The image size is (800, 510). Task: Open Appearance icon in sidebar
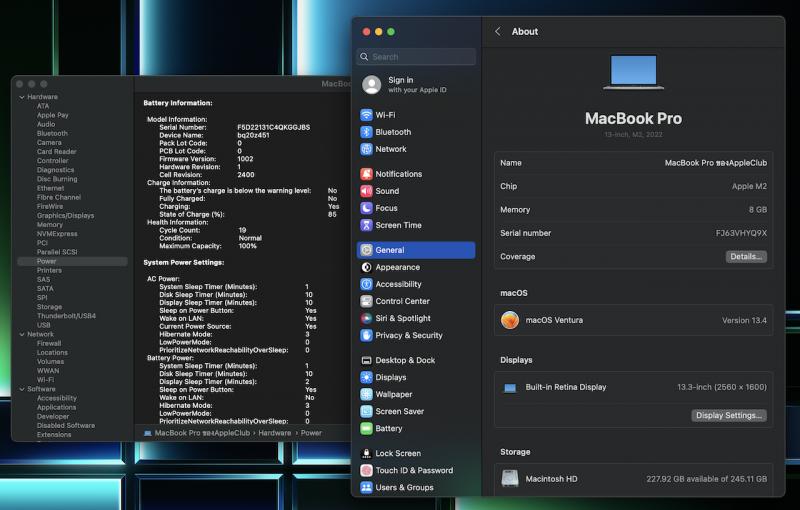click(x=366, y=267)
